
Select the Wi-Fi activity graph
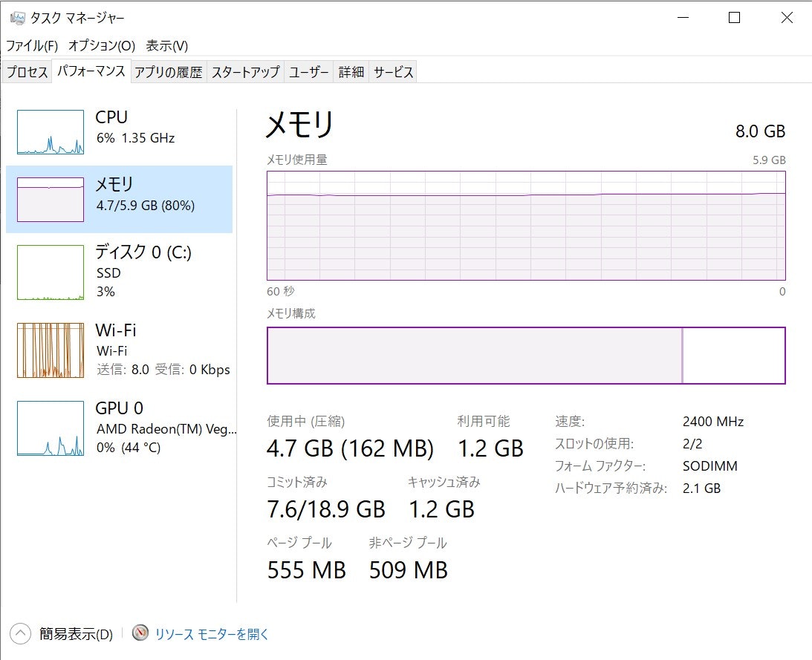click(50, 349)
